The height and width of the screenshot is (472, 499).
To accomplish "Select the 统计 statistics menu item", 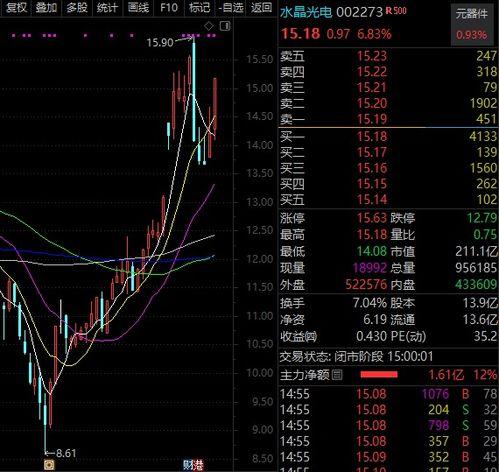I will pyautogui.click(x=107, y=7).
